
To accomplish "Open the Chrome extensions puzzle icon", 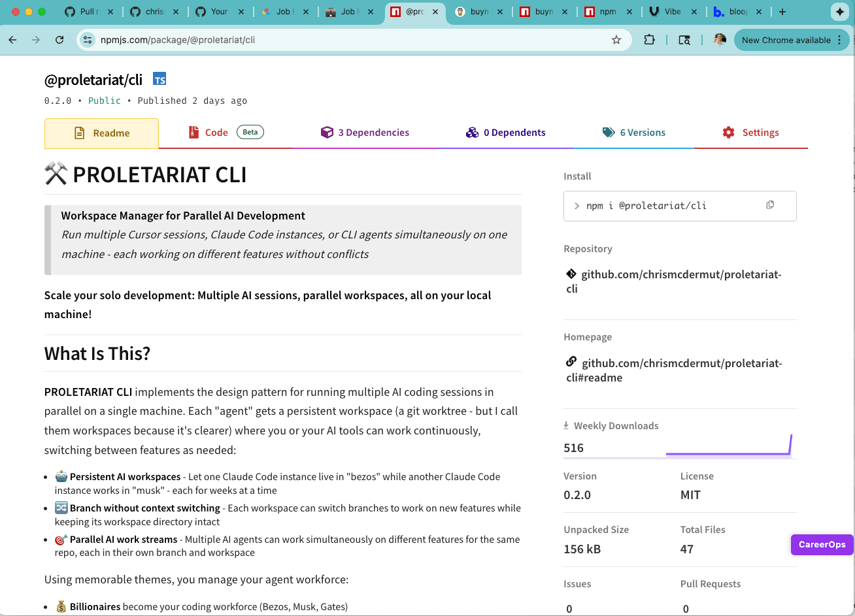I will point(649,40).
